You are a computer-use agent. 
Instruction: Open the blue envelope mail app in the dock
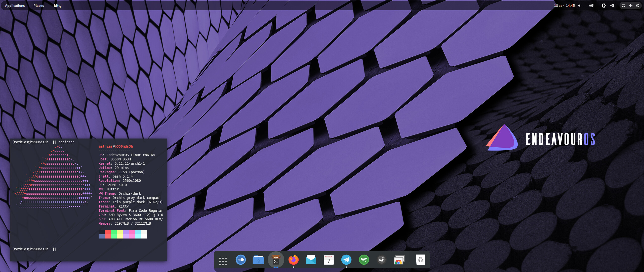311,260
